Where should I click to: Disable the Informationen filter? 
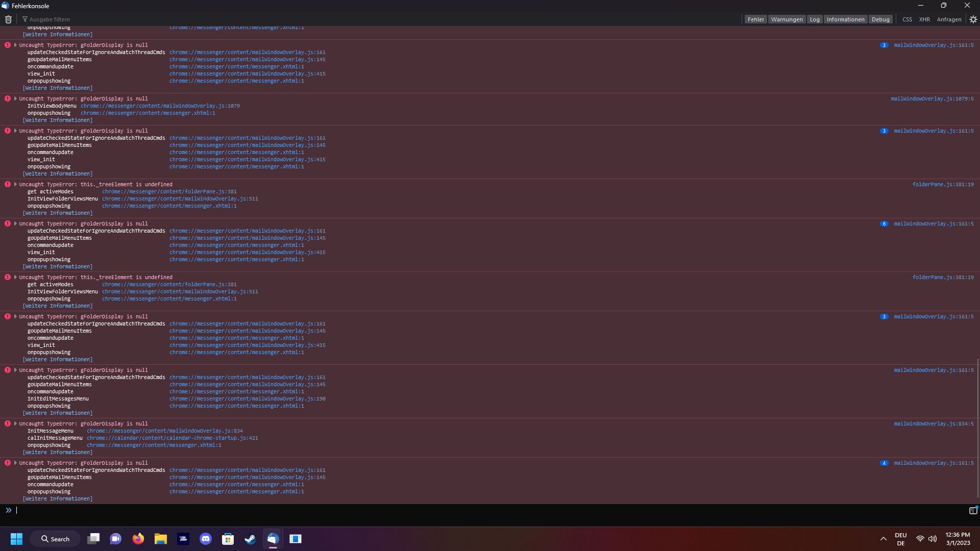(845, 19)
